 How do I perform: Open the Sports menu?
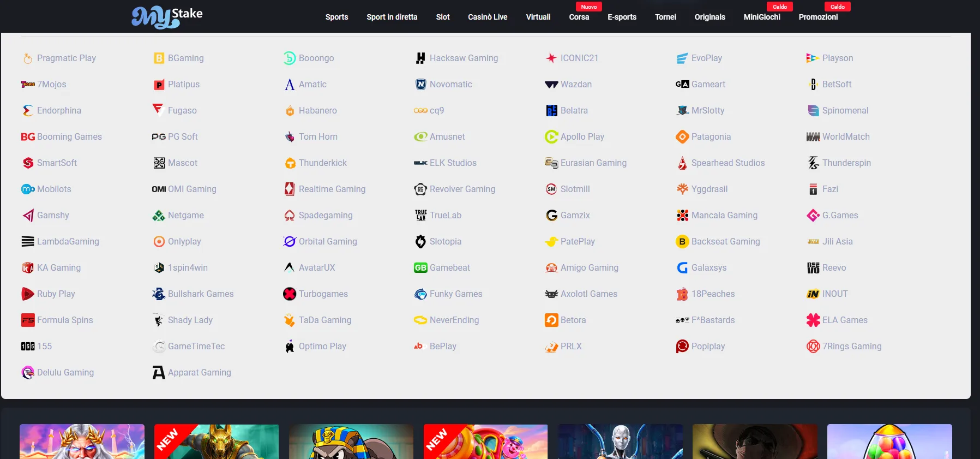[336, 17]
